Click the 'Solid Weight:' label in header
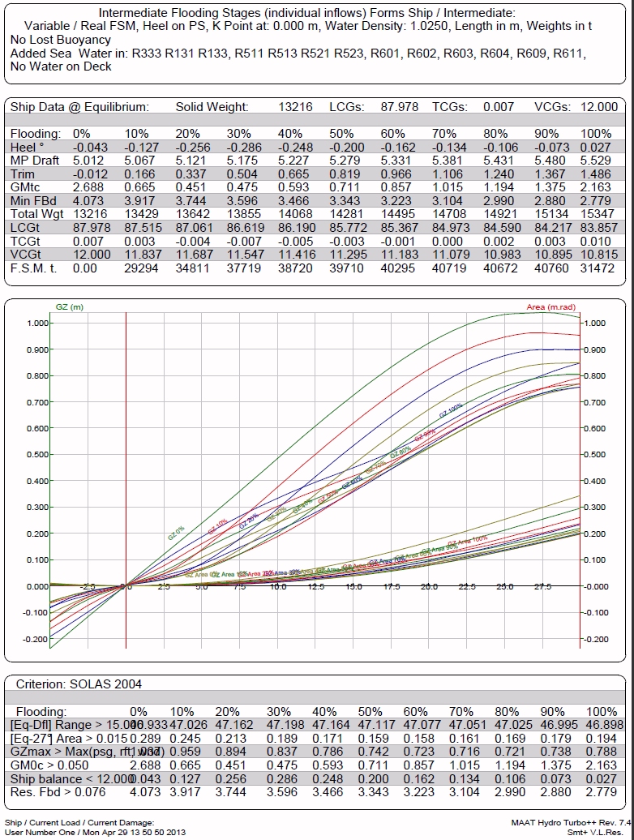Screen dimensions: 634x840 click(x=212, y=107)
